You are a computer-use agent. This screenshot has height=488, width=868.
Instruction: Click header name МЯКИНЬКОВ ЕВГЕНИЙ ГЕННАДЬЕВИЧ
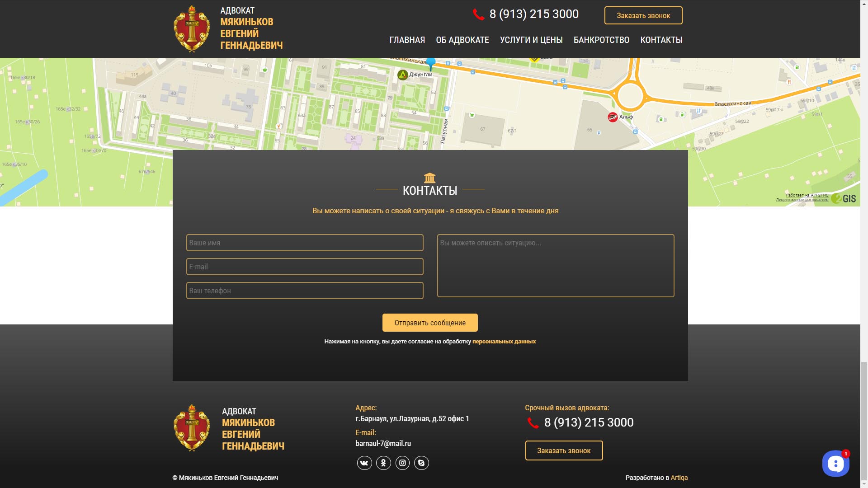[251, 33]
